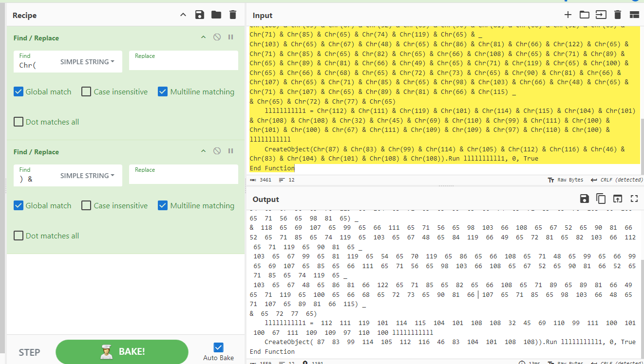Load a recipe with the folder icon

(x=216, y=15)
